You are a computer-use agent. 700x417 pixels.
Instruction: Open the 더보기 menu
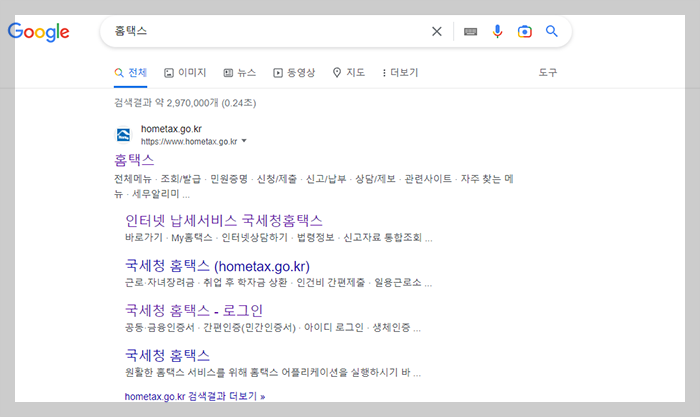tap(400, 72)
